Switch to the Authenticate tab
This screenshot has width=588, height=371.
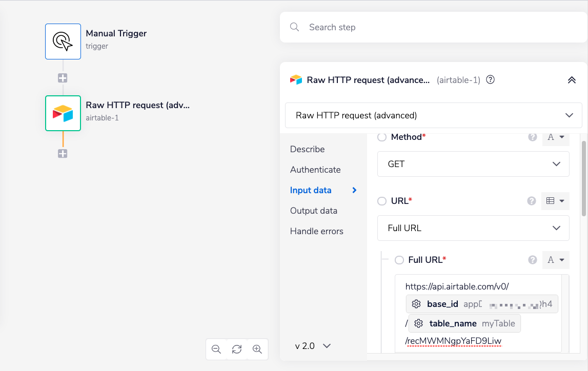click(x=315, y=170)
